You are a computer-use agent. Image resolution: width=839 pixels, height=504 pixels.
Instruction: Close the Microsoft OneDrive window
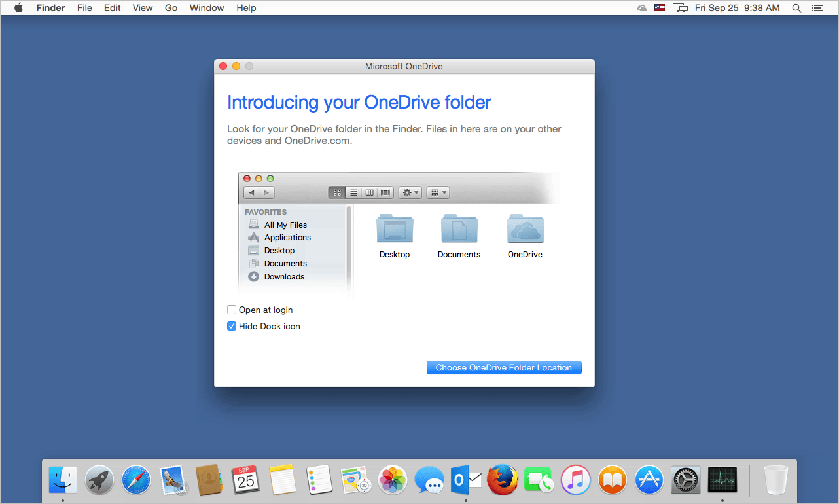click(223, 66)
